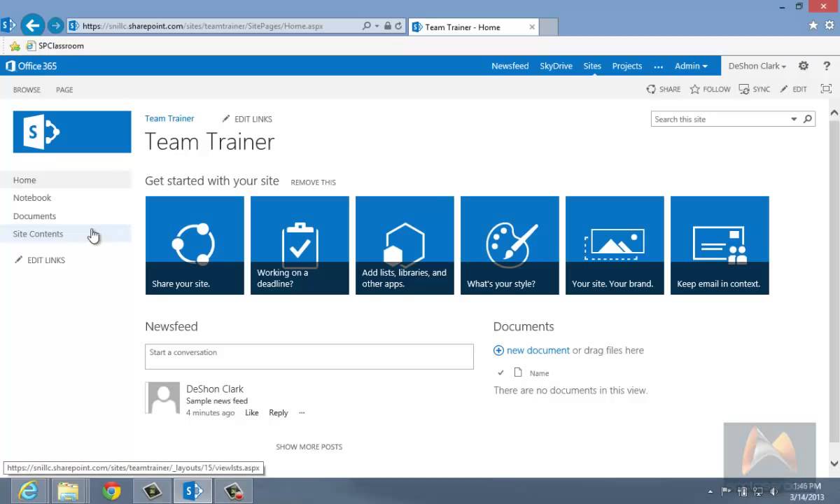Click inside the 'Start a conversation' field

click(309, 356)
